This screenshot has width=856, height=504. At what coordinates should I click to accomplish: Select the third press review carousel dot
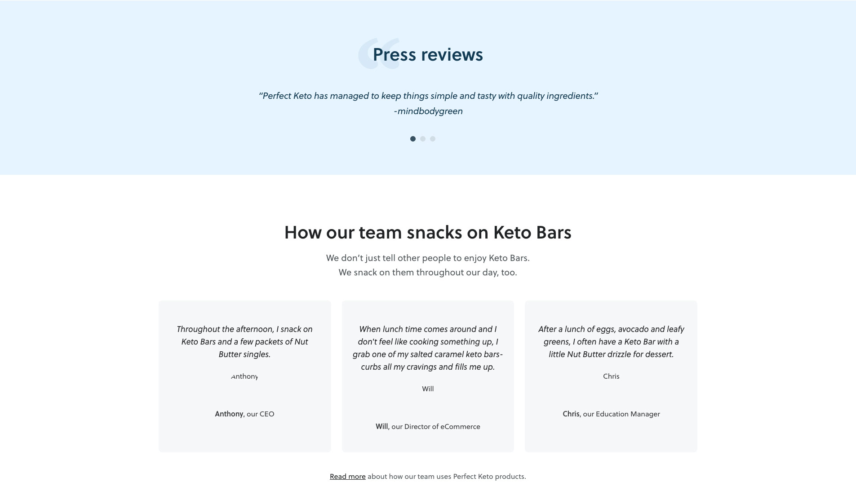[x=432, y=139]
